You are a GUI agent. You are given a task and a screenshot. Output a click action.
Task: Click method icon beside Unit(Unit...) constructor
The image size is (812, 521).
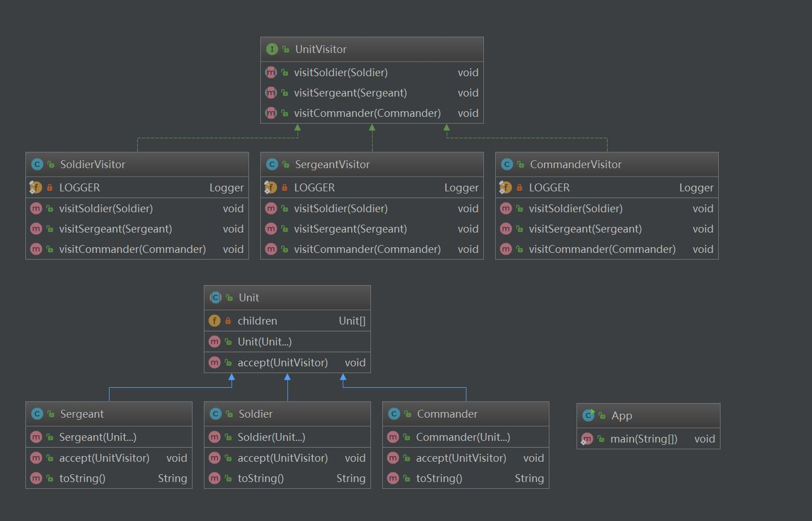click(x=214, y=342)
